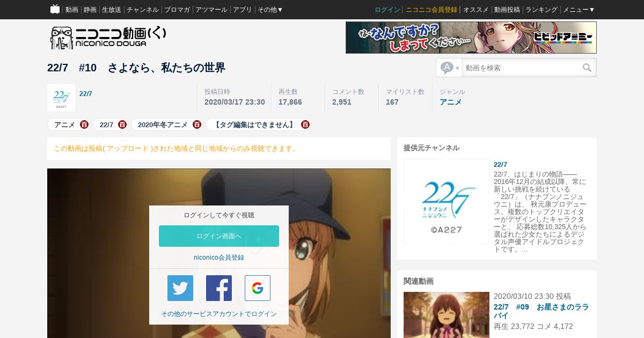Open the ブロマガ top menu item
The width and height of the screenshot is (644, 338).
[177, 10]
